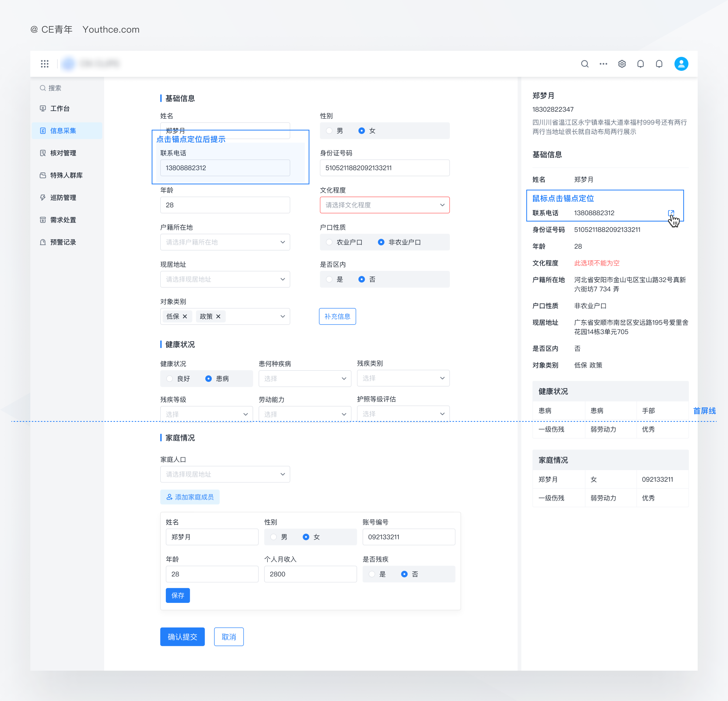This screenshot has height=701, width=728.
Task: Click the anchor jump icon beside 联系电话 13808882312
Action: point(671,213)
